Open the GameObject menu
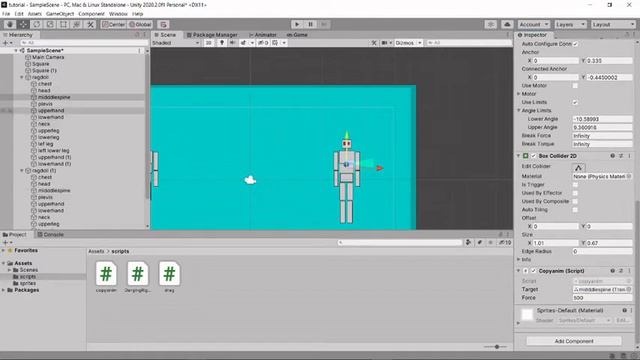The width and height of the screenshot is (640, 360). click(x=60, y=14)
